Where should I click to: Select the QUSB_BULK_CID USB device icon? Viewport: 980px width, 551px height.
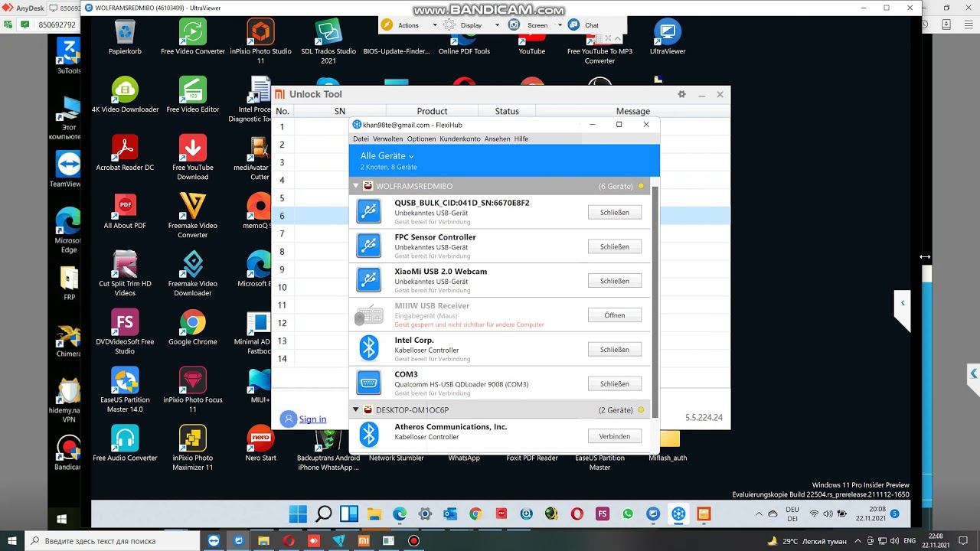(369, 212)
